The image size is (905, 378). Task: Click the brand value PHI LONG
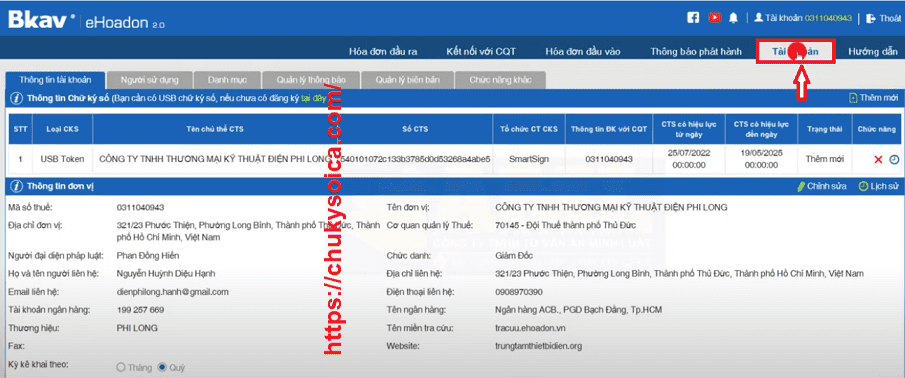pyautogui.click(x=137, y=328)
